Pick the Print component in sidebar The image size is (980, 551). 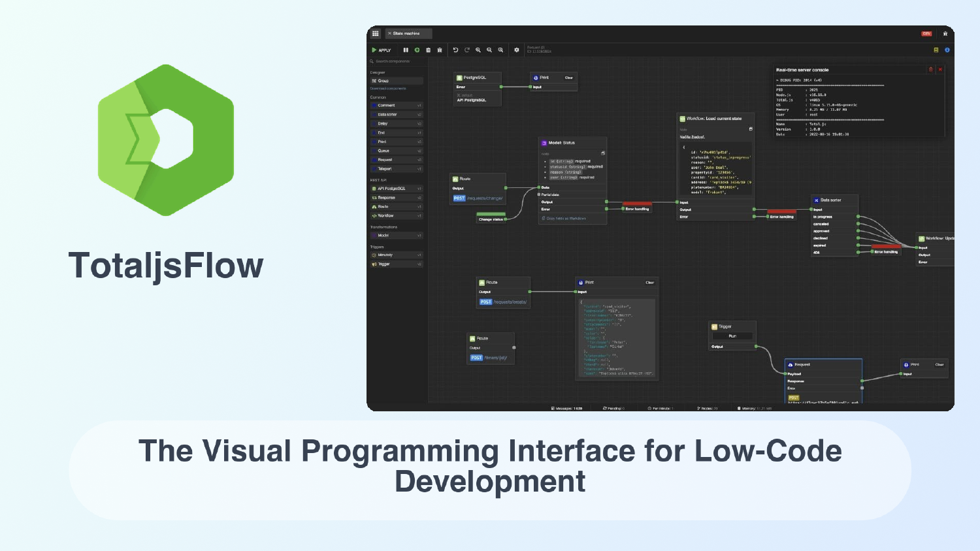pos(397,142)
